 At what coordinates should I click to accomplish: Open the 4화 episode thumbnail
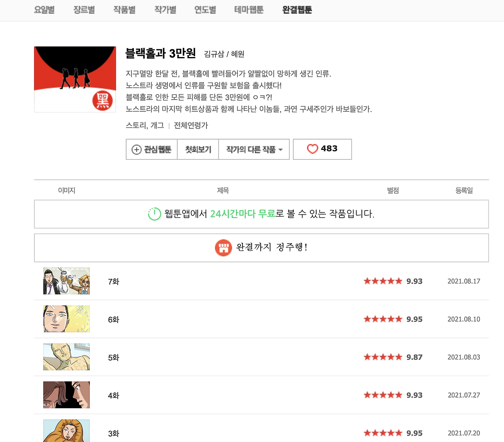[67, 395]
